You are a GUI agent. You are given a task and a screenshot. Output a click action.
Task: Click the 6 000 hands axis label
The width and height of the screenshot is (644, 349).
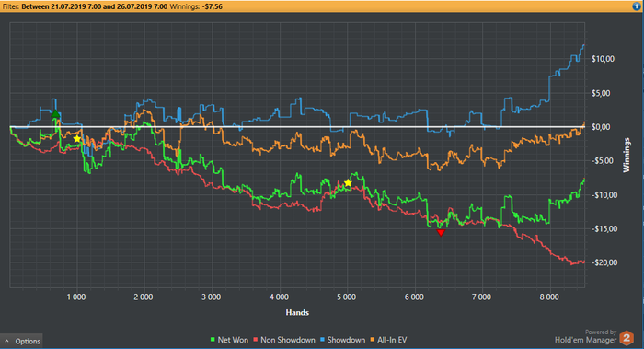414,297
